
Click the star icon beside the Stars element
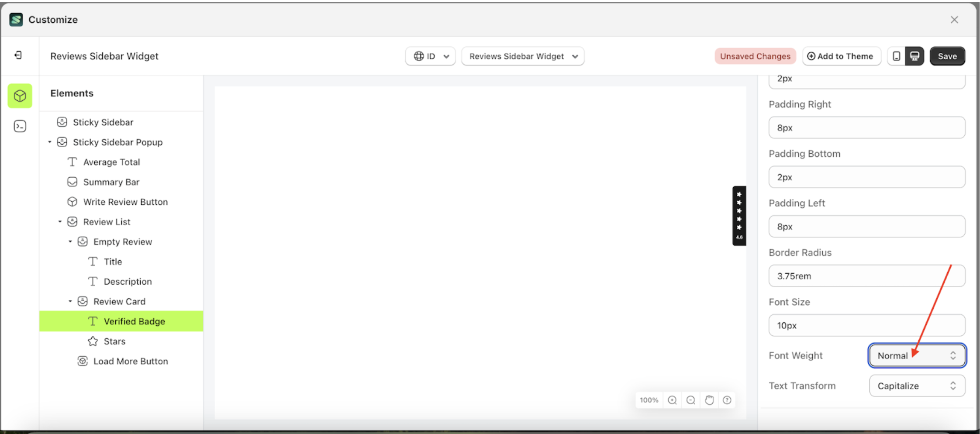coord(92,341)
